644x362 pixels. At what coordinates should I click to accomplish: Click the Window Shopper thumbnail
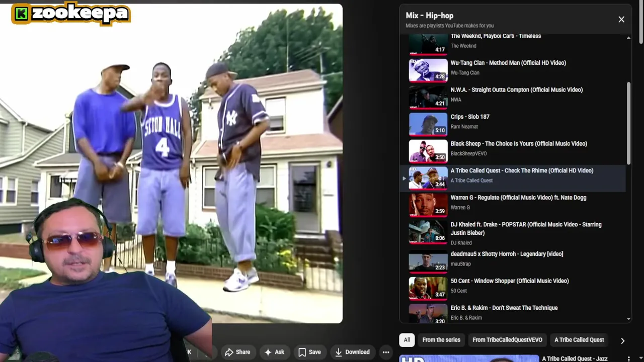click(x=428, y=288)
